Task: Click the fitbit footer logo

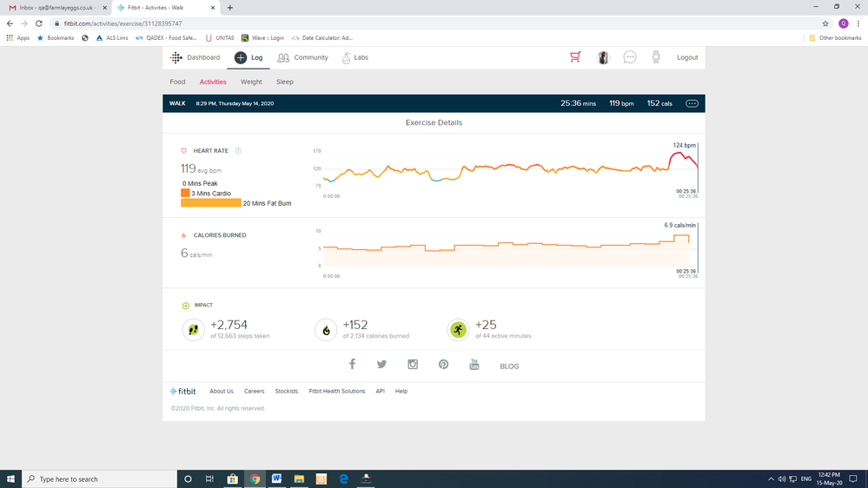Action: point(182,391)
